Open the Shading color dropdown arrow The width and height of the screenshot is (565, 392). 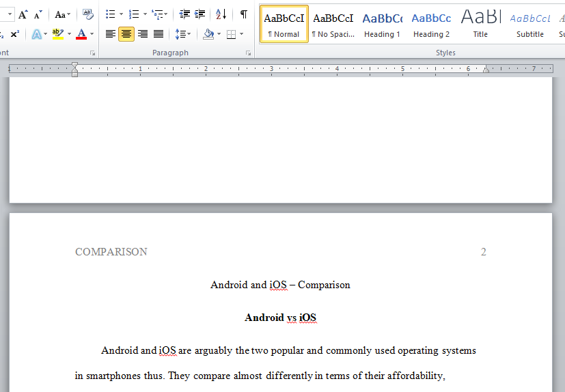pos(219,34)
